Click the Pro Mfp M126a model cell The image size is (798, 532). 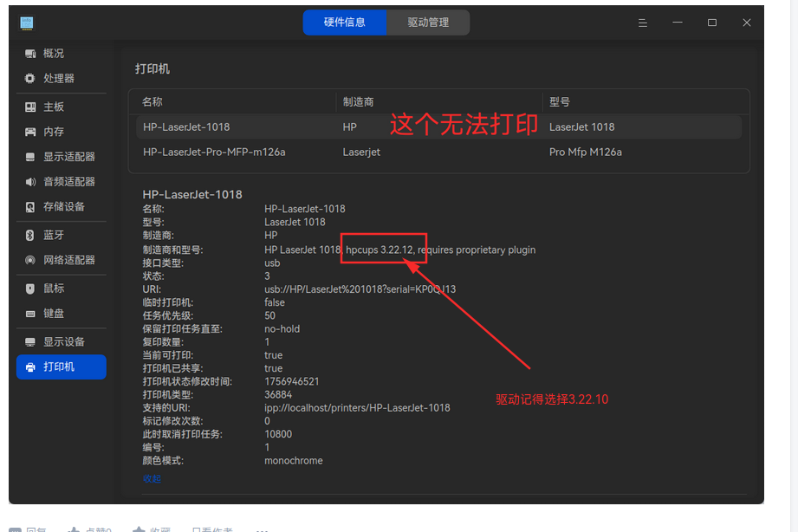pyautogui.click(x=585, y=152)
